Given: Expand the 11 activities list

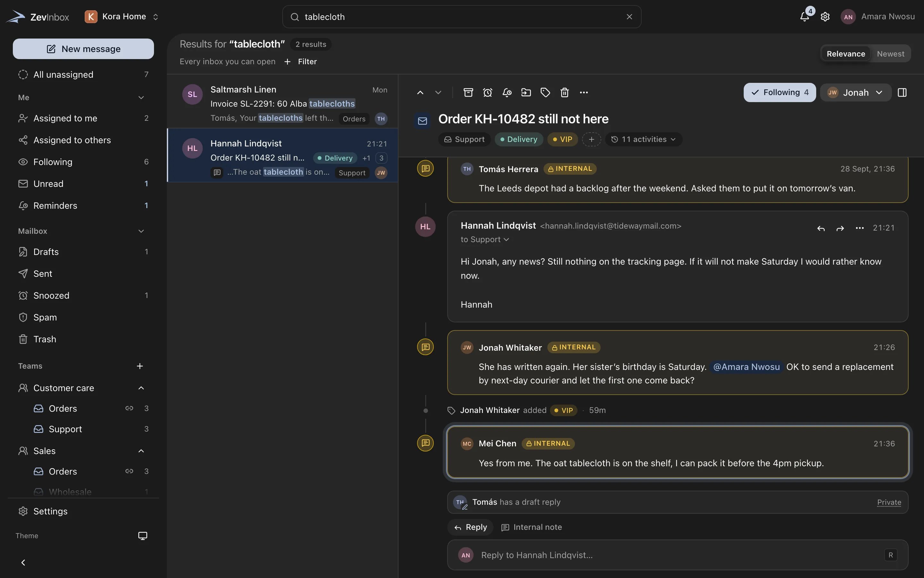Looking at the screenshot, I should (643, 140).
